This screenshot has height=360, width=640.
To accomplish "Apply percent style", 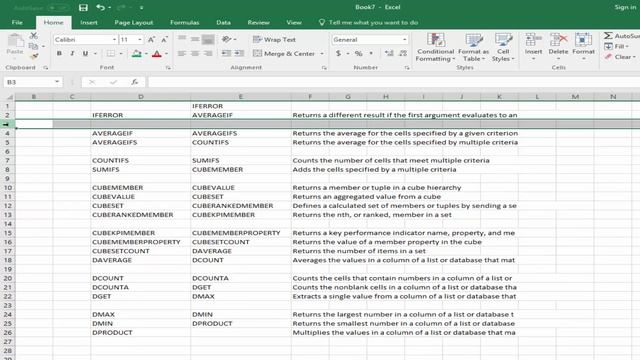I will point(358,53).
